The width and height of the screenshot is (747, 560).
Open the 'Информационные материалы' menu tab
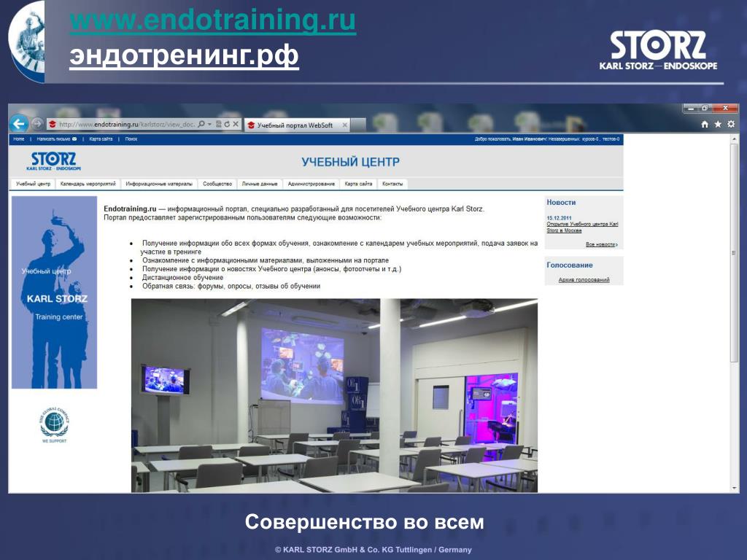[x=159, y=184]
